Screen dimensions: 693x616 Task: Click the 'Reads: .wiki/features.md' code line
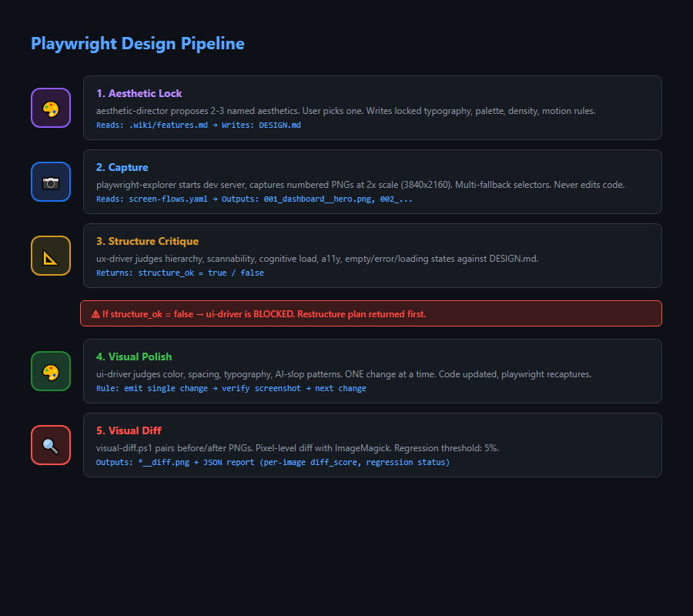click(199, 125)
